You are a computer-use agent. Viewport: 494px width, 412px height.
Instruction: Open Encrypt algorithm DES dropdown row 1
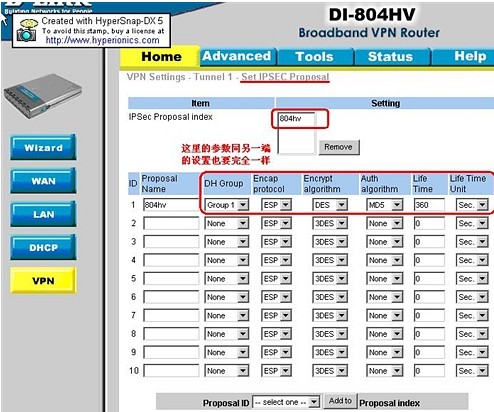pyautogui.click(x=330, y=205)
